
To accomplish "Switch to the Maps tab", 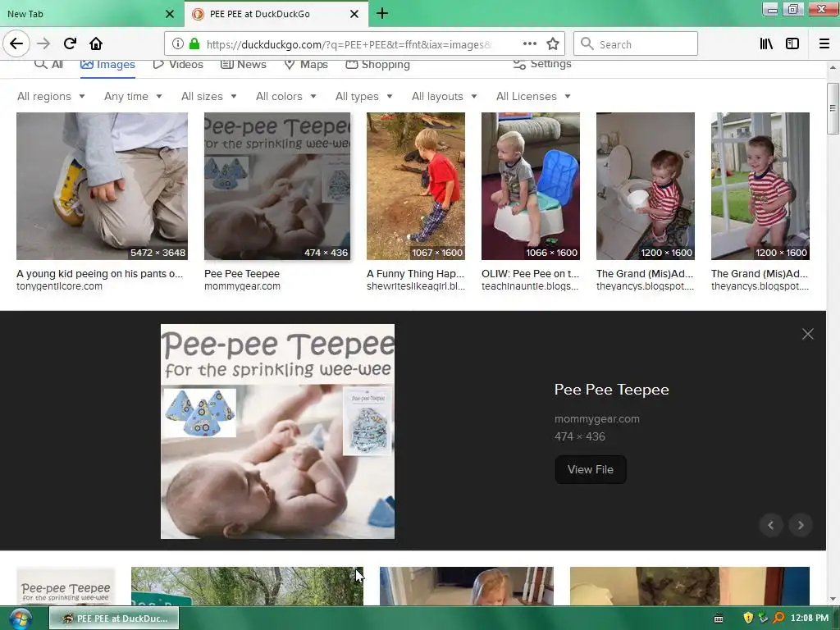I will 306,64.
